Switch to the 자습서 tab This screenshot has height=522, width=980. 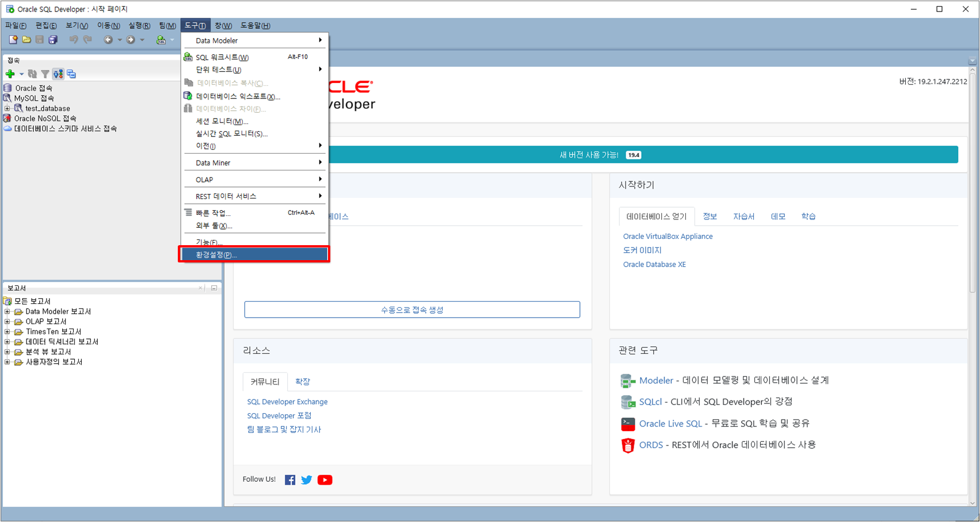(x=743, y=216)
